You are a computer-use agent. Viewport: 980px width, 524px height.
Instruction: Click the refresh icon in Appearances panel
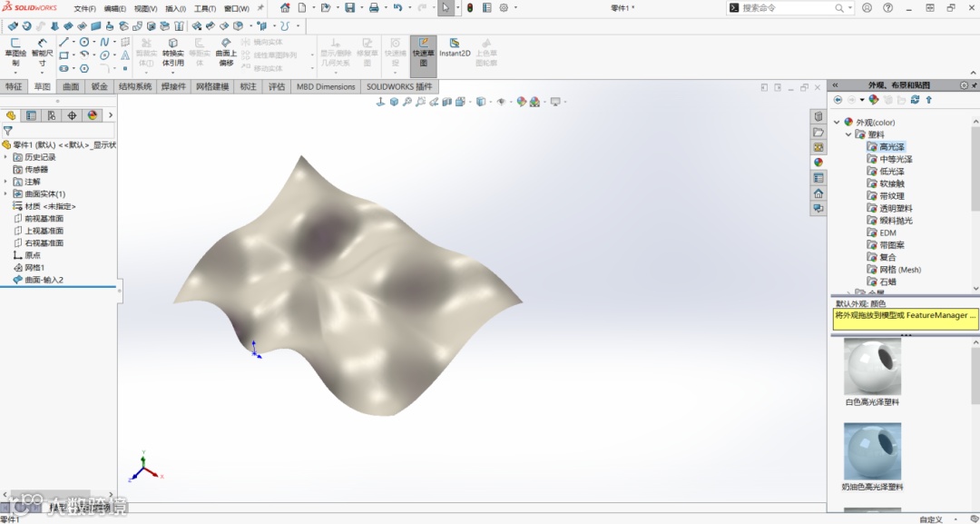915,99
